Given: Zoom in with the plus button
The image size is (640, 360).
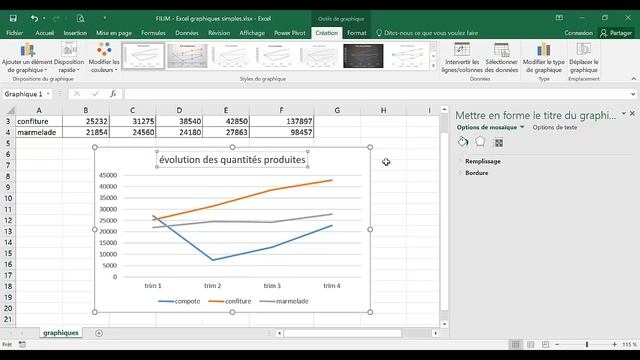Looking at the screenshot, I should tap(614, 344).
